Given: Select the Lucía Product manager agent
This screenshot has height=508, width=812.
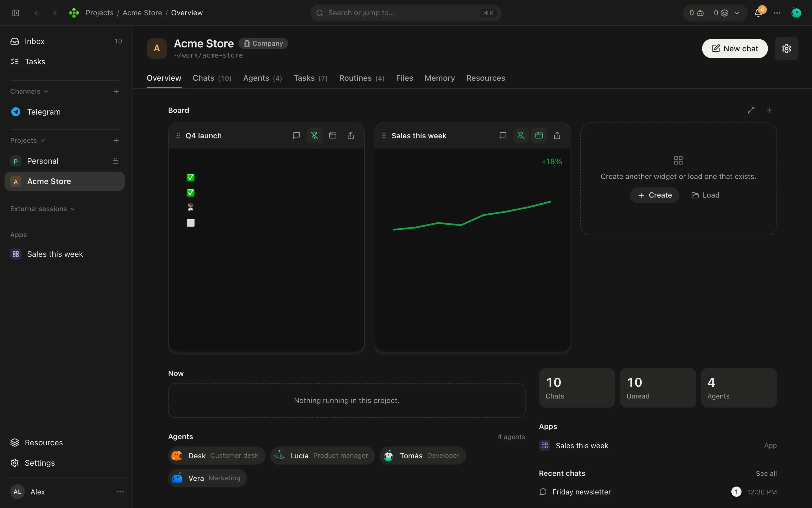Looking at the screenshot, I should pyautogui.click(x=322, y=456).
